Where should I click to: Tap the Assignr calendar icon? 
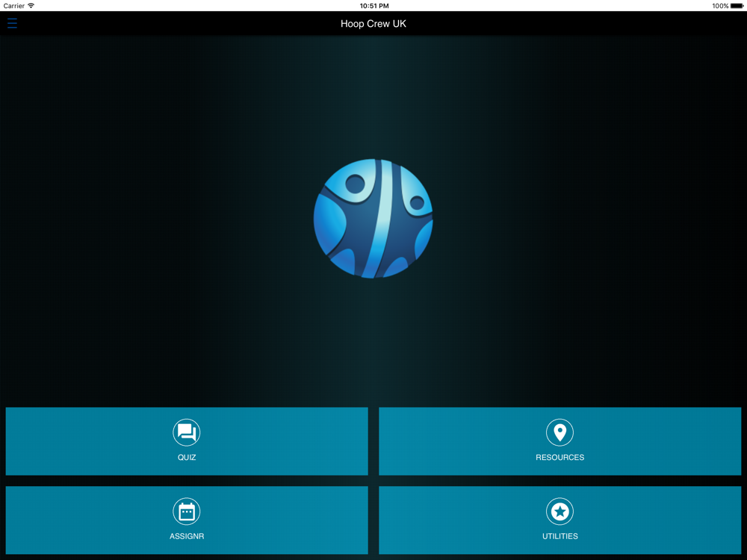point(186,511)
